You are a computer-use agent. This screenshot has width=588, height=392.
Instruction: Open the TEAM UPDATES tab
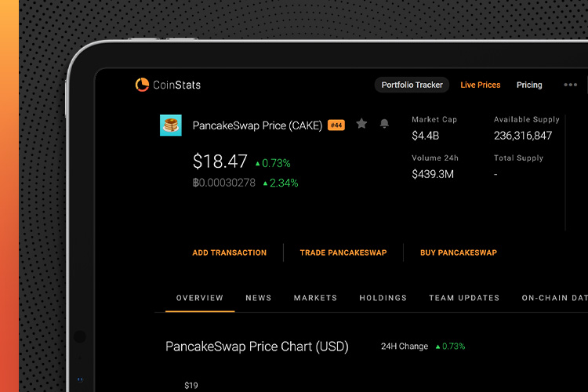pyautogui.click(x=464, y=298)
